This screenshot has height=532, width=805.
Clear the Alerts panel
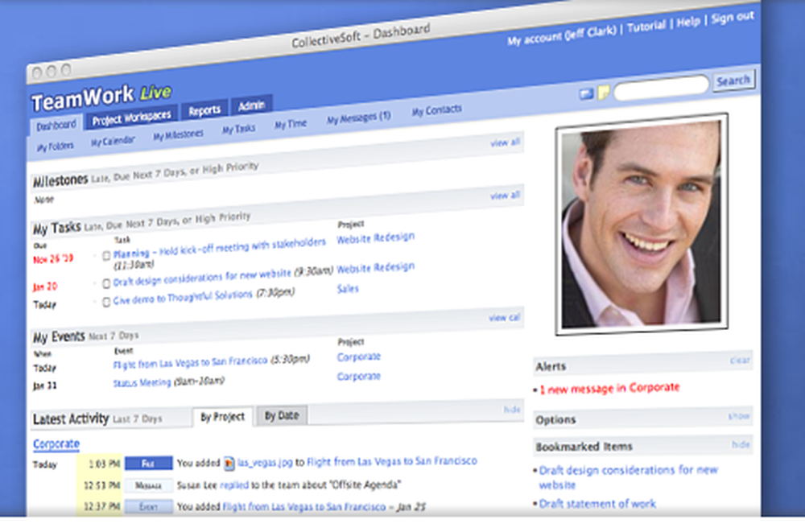pyautogui.click(x=740, y=361)
